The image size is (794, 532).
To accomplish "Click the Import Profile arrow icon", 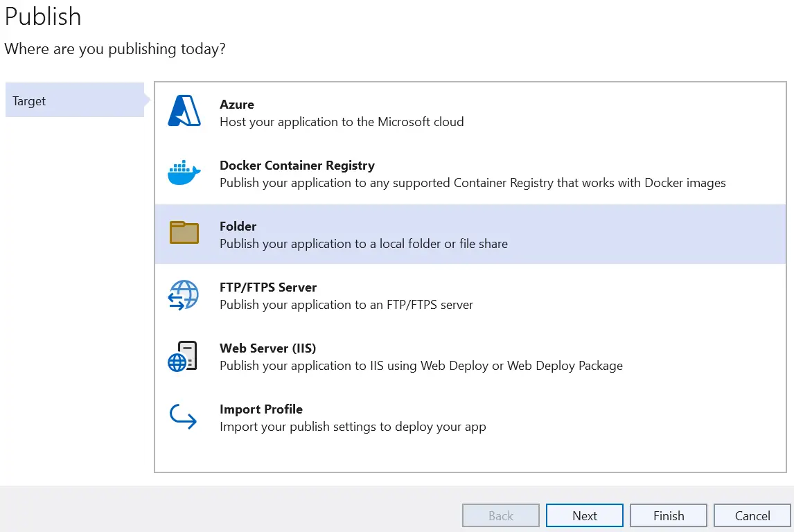I will (183, 416).
